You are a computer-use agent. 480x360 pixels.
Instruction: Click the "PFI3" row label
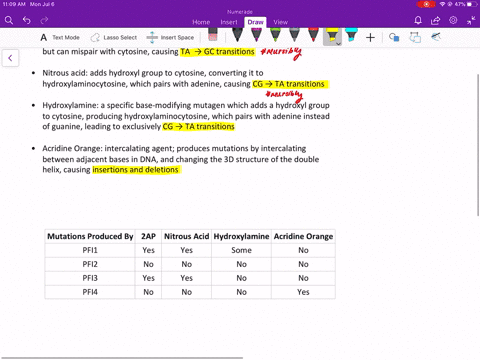coord(90,278)
